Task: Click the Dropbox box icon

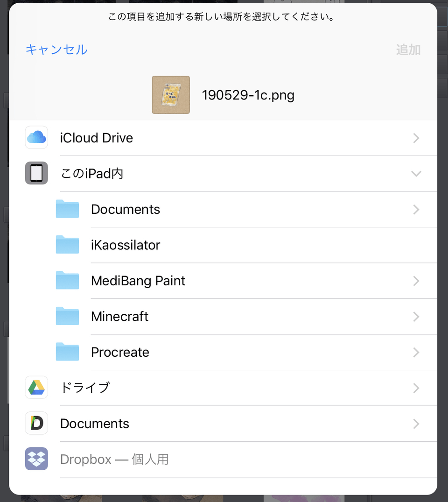Action: 36,459
